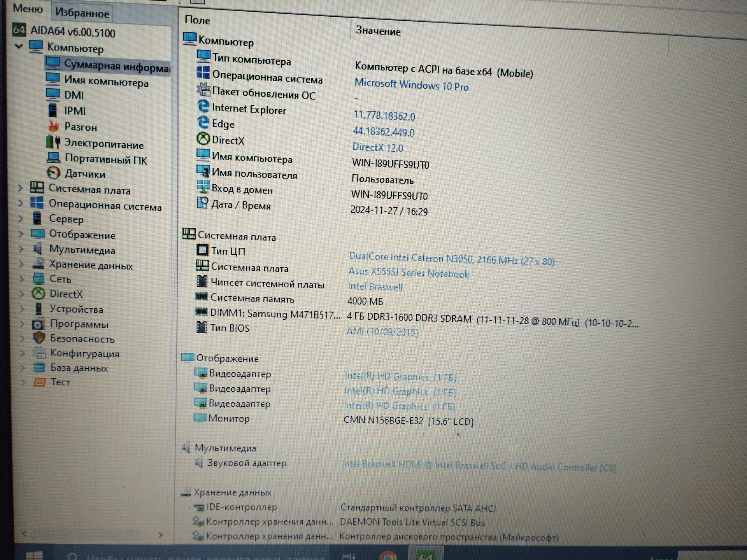This screenshot has width=747, height=560.
Task: Click the Монитор row icon
Action: pyautogui.click(x=200, y=417)
